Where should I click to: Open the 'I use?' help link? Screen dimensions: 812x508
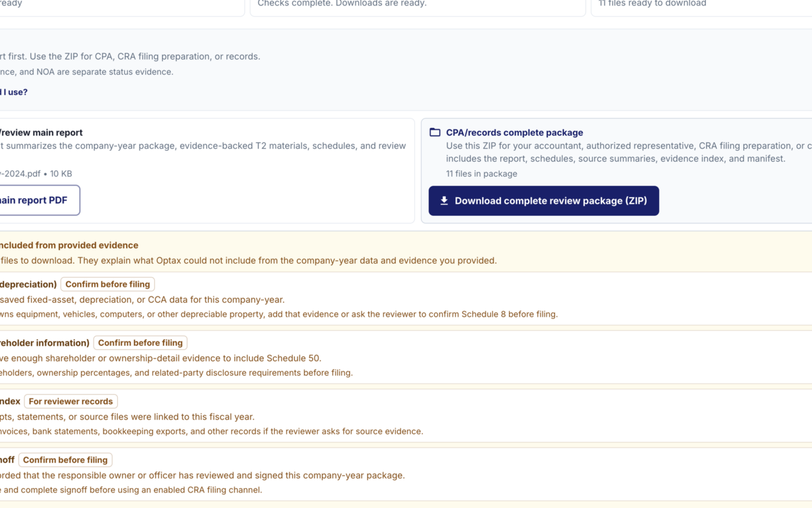[x=14, y=92]
